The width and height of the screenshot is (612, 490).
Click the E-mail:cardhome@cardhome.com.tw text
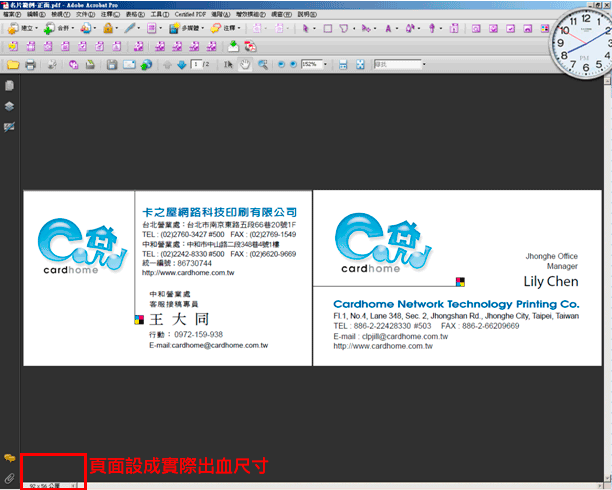(x=208, y=346)
